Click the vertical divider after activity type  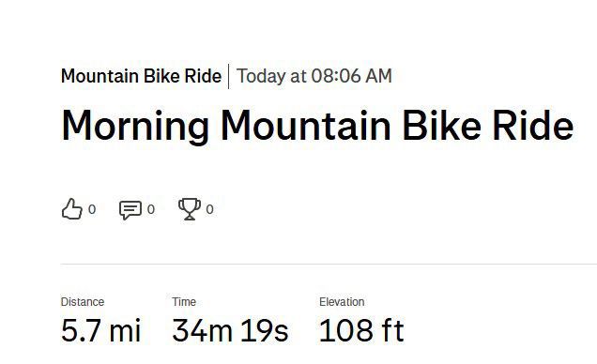pos(229,76)
